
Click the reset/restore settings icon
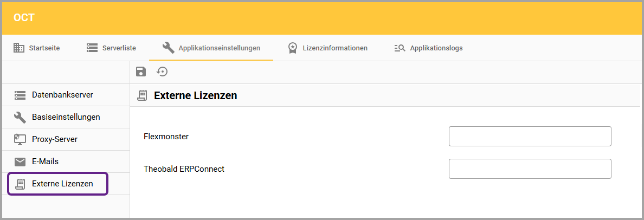(x=162, y=72)
